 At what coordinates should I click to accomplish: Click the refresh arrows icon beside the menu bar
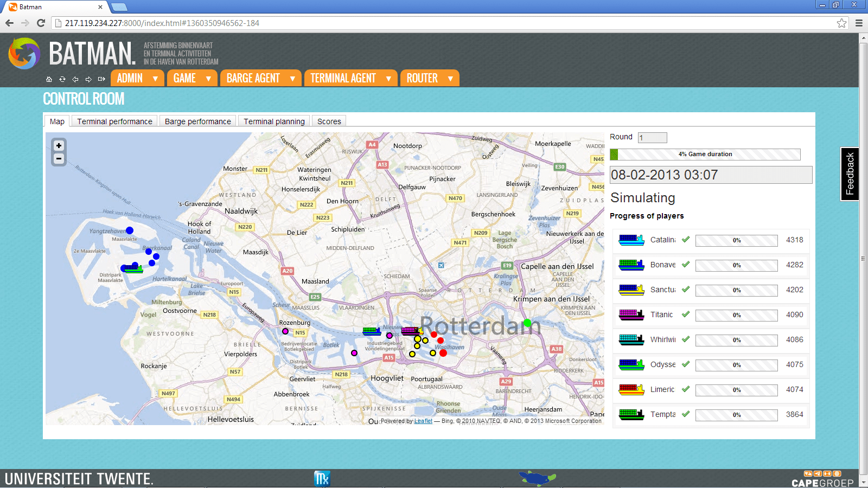pyautogui.click(x=62, y=79)
